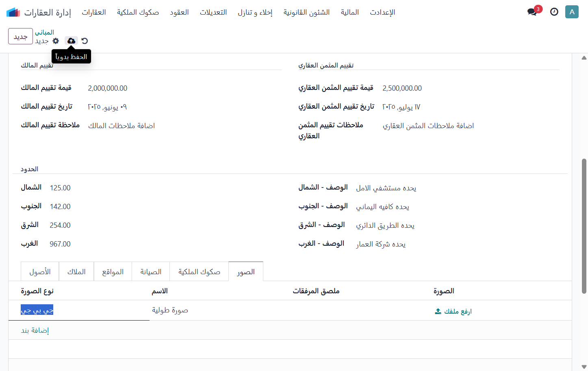Discard changes with the undo arrow icon

pyautogui.click(x=85, y=41)
